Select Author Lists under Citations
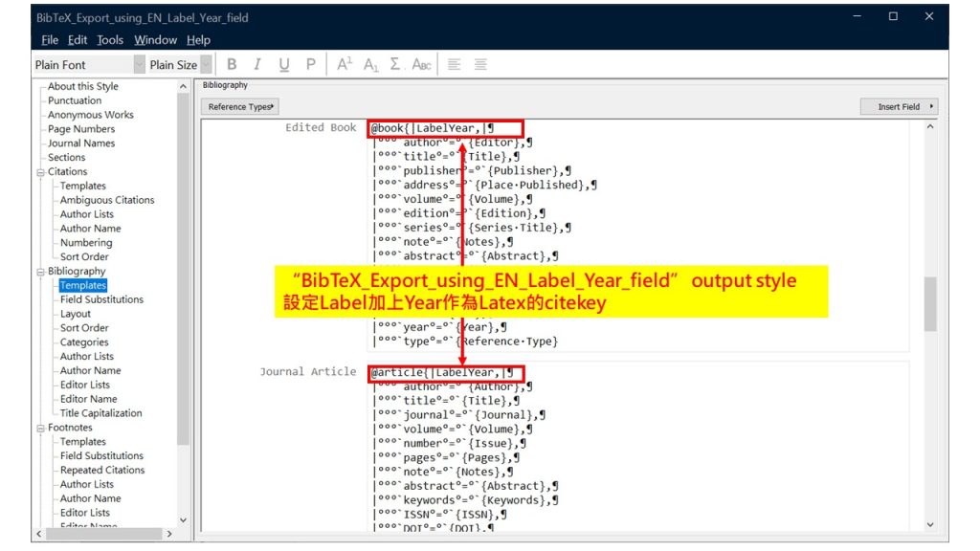 (87, 214)
